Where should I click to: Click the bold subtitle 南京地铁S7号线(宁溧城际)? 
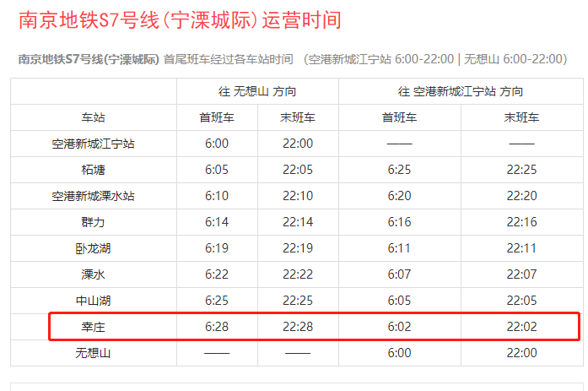89,59
